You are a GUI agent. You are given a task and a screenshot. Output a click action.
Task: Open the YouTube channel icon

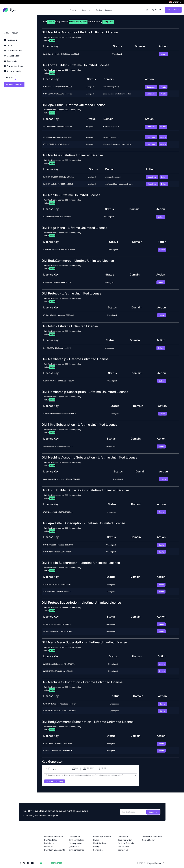[32, 863]
